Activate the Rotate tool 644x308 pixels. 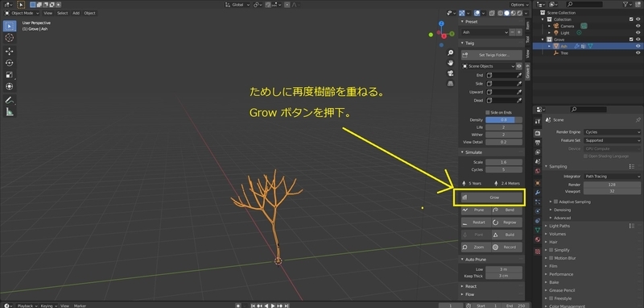(9, 63)
